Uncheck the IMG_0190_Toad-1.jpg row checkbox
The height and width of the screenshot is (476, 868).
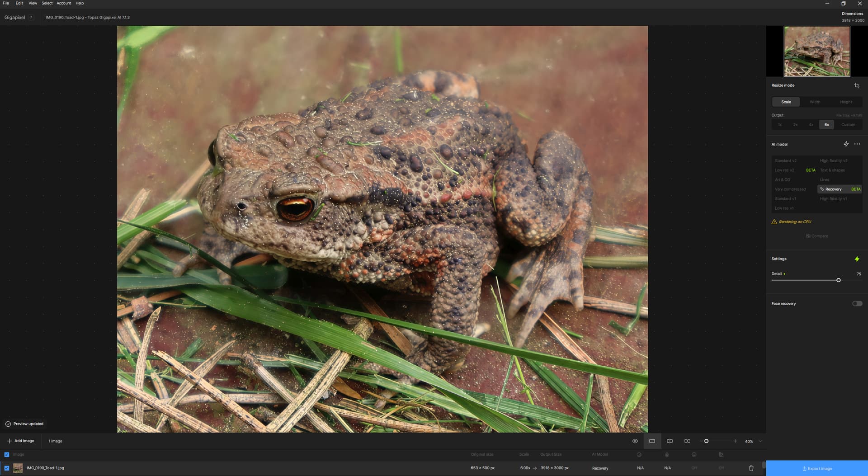tap(7, 468)
